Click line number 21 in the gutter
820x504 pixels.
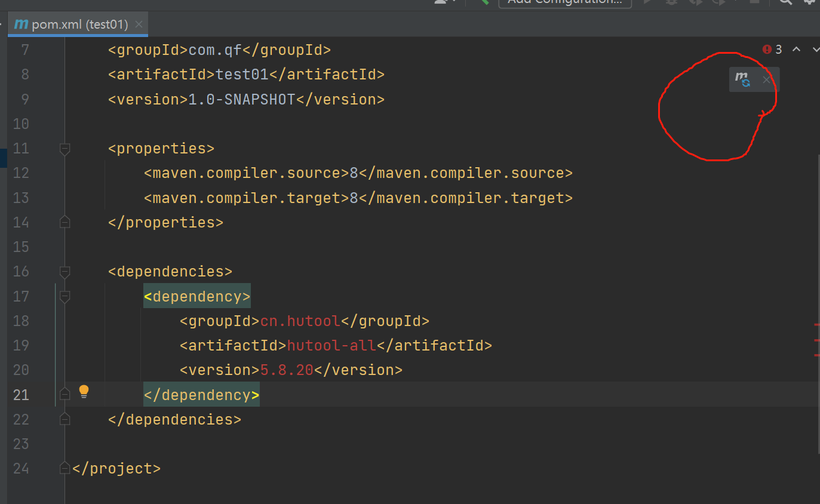[21, 395]
